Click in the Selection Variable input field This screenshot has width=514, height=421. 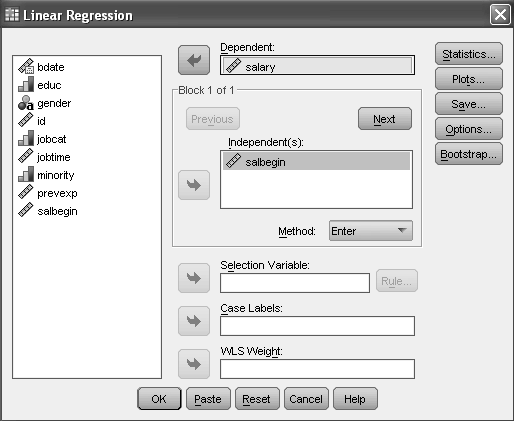pos(295,283)
